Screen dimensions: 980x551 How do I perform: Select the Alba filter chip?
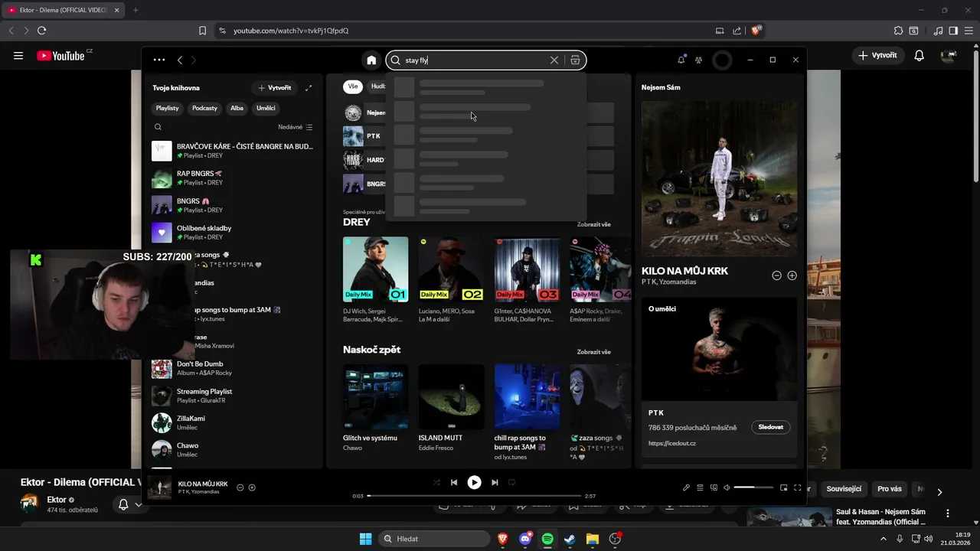237,108
